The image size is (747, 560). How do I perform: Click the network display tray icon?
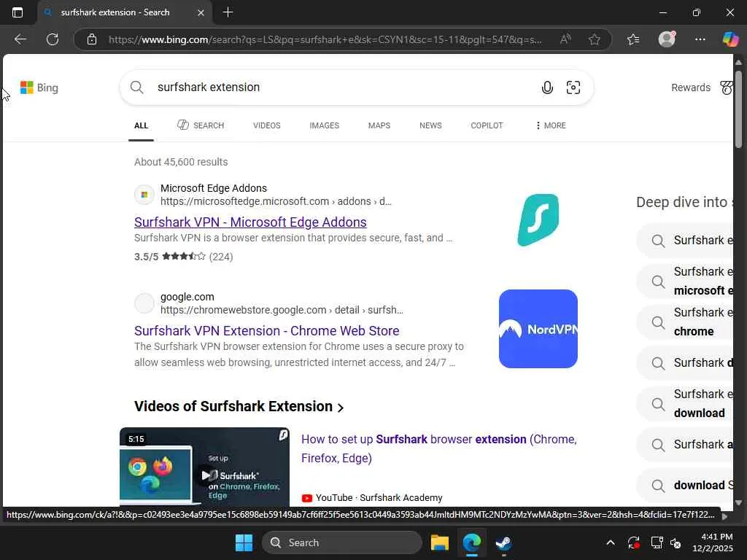pos(657,542)
